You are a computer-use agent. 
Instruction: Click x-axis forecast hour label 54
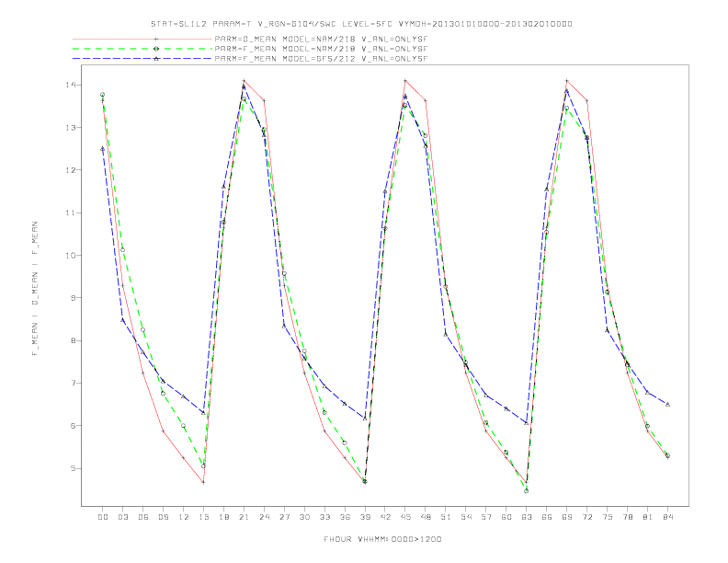(466, 517)
